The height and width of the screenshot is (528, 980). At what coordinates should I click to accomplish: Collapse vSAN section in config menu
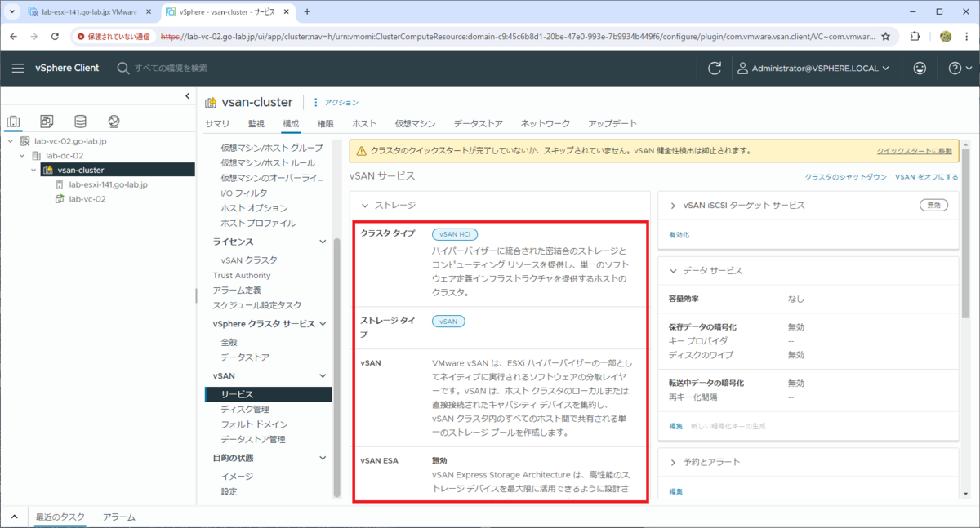[x=324, y=375]
